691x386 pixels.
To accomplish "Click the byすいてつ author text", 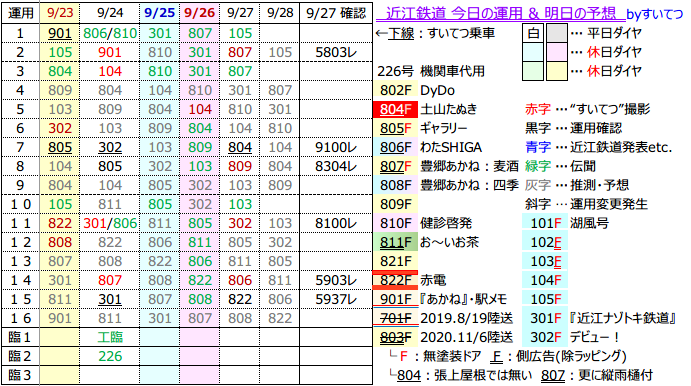I will (x=654, y=14).
